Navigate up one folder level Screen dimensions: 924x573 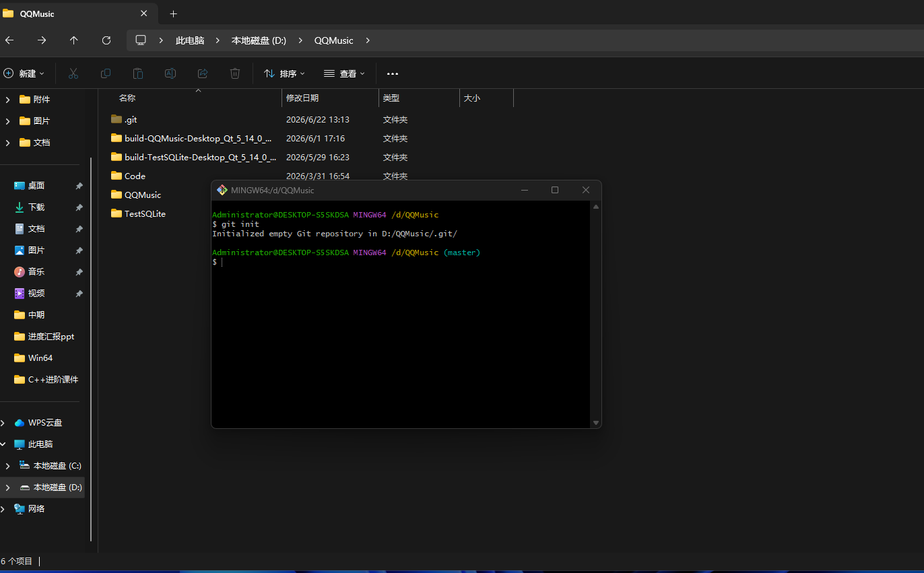coord(74,40)
